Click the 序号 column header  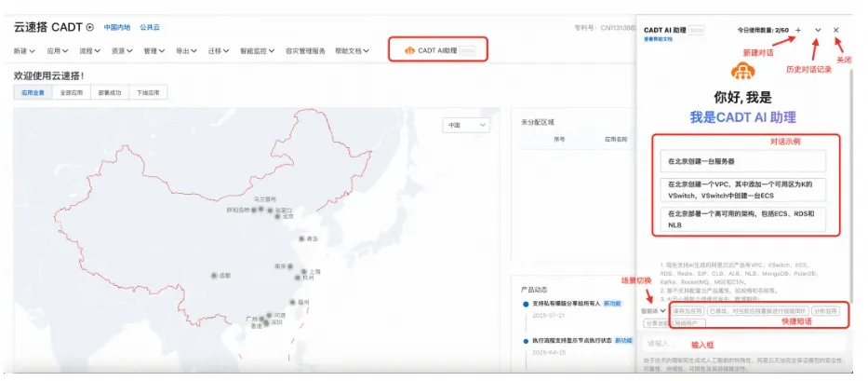point(559,139)
